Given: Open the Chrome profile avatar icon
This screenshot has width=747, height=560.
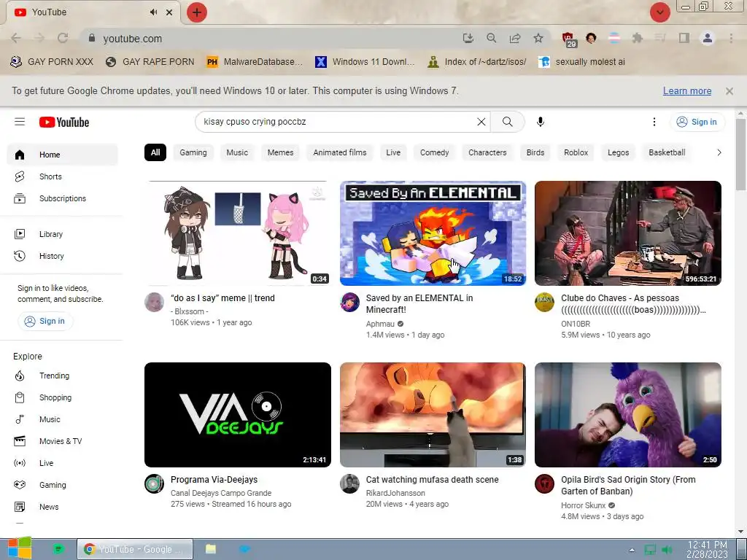Looking at the screenshot, I should pos(708,38).
